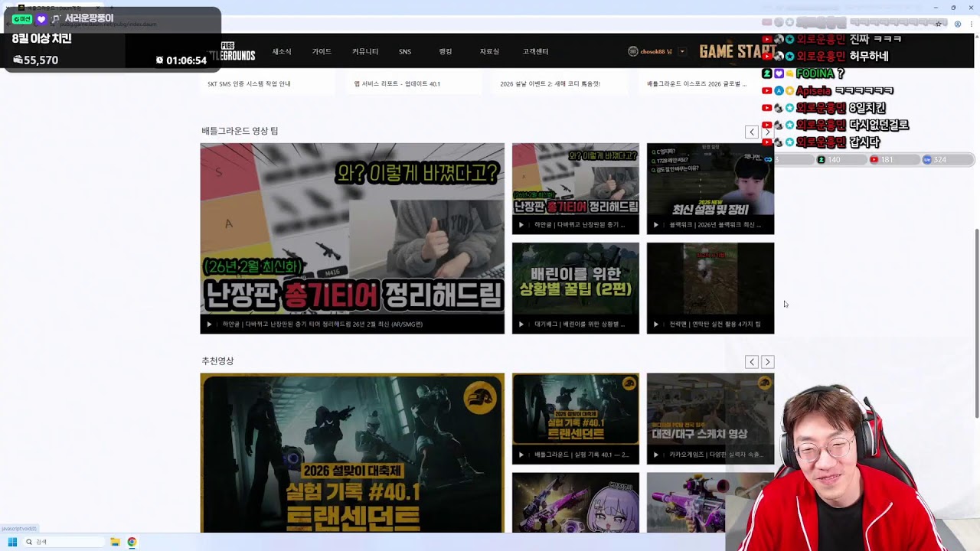Open SKT SMS 인증 시스템 작업 안내 notice

249,83
